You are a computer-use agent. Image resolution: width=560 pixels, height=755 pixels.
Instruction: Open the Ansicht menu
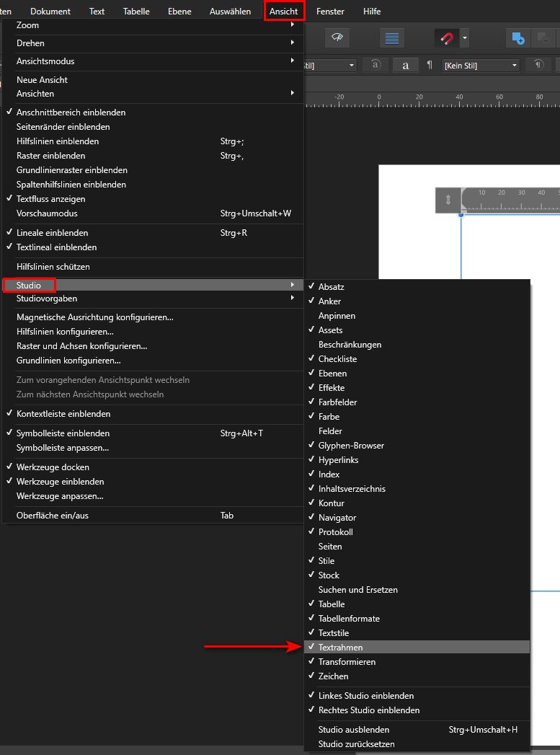tap(284, 11)
